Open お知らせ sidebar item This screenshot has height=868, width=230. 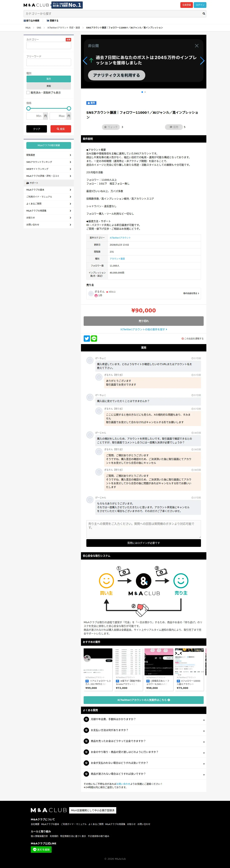49,218
